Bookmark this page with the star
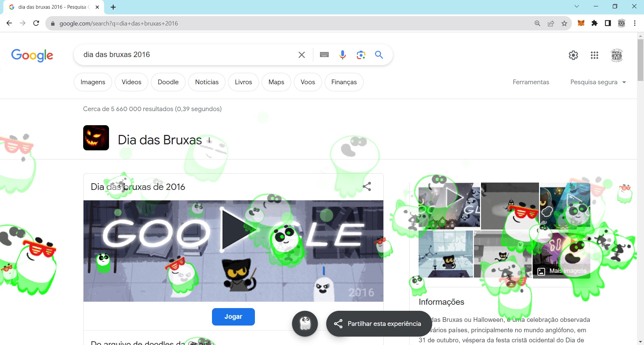Image resolution: width=644 pixels, height=345 pixels. tap(564, 23)
